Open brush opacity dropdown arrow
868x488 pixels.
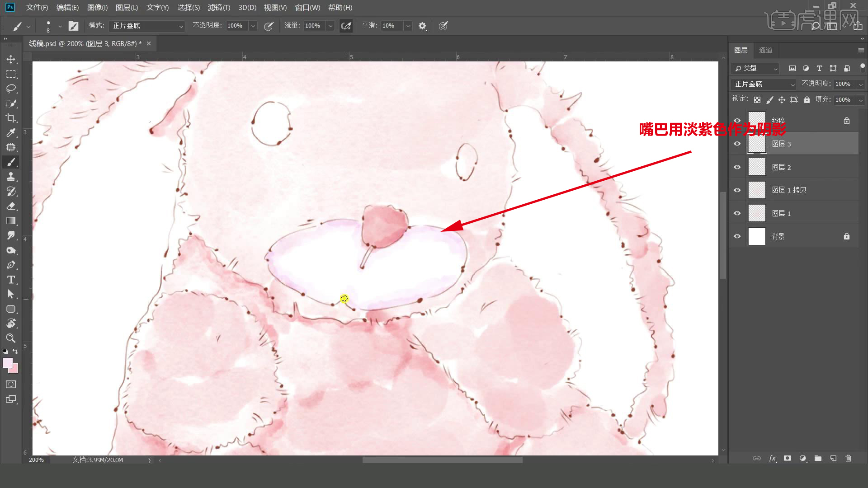tap(253, 26)
